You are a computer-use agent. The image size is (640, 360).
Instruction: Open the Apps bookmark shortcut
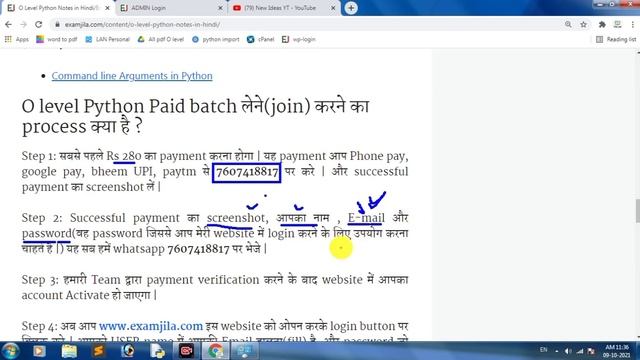click(x=17, y=39)
